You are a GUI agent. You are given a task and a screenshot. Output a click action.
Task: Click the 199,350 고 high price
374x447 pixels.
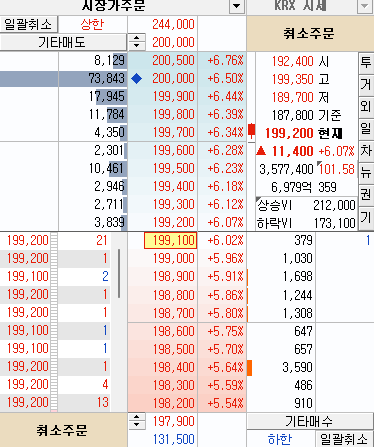[x=293, y=79]
